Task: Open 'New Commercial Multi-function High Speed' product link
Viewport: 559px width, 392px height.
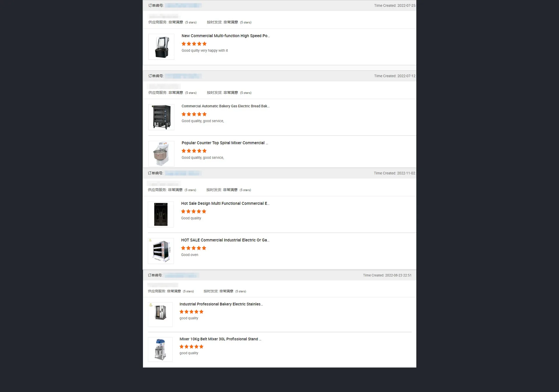Action: click(226, 36)
